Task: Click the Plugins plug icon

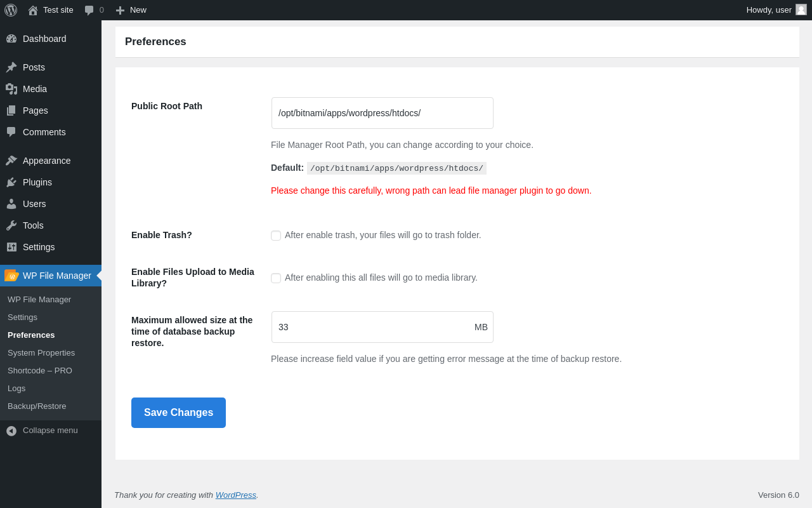Action: tap(11, 182)
